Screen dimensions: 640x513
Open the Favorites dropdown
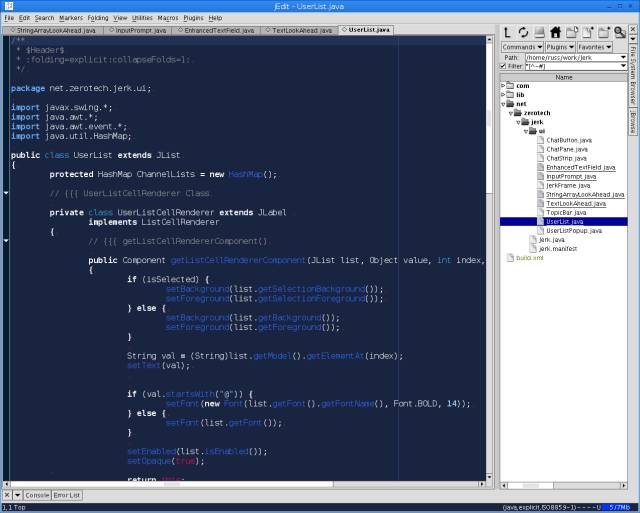(x=595, y=47)
